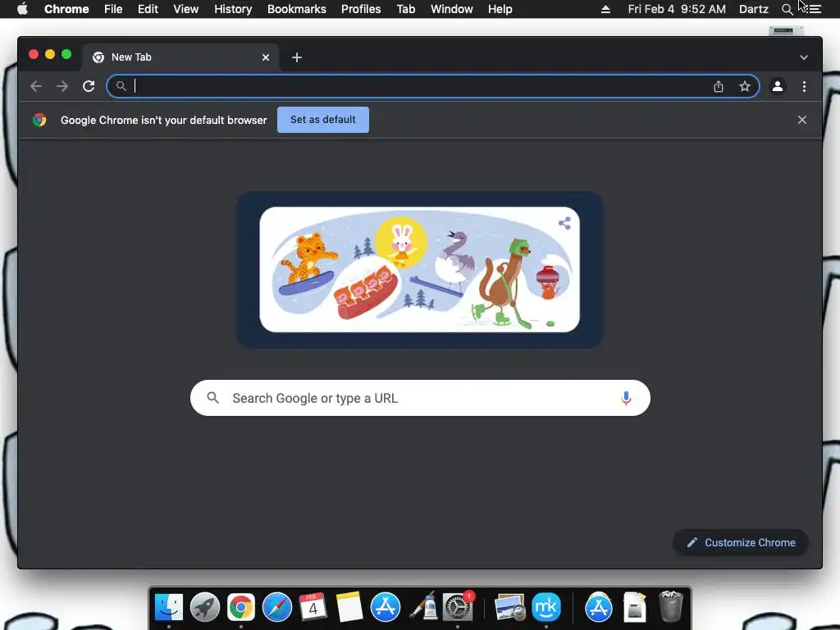840x630 pixels.
Task: Open the Trash in the Dock
Action: pos(670,606)
